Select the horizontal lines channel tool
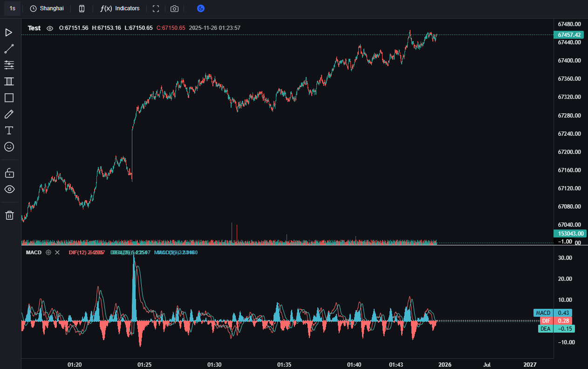588x369 pixels. 9,65
